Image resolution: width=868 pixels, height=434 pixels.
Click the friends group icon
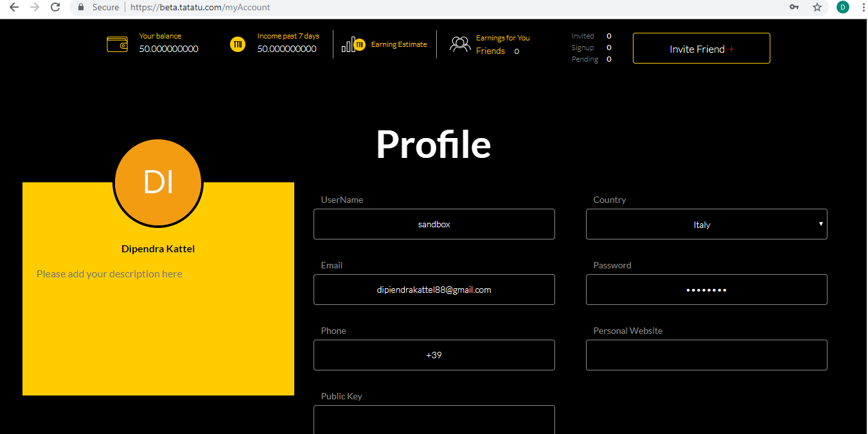(x=460, y=44)
